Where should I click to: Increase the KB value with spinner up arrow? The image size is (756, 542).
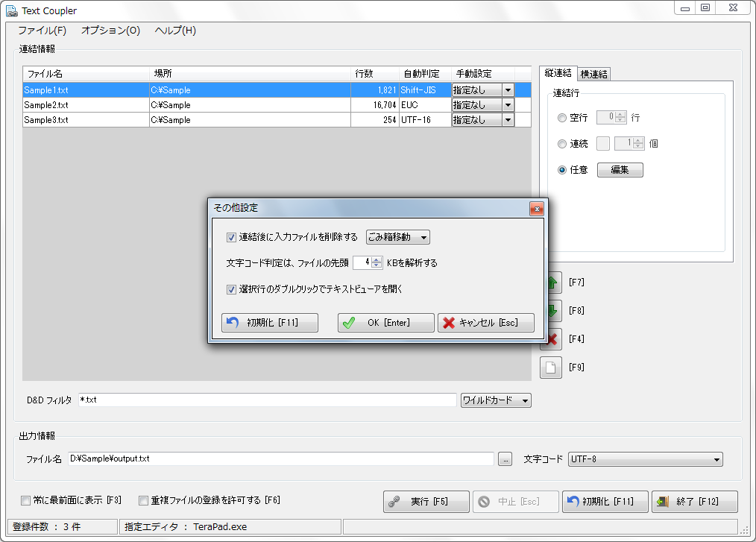click(377, 259)
